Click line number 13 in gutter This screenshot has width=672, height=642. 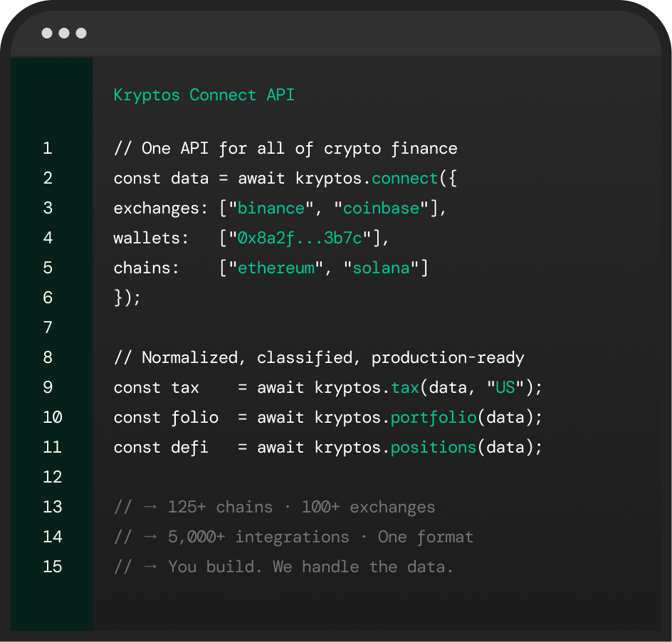click(x=52, y=507)
